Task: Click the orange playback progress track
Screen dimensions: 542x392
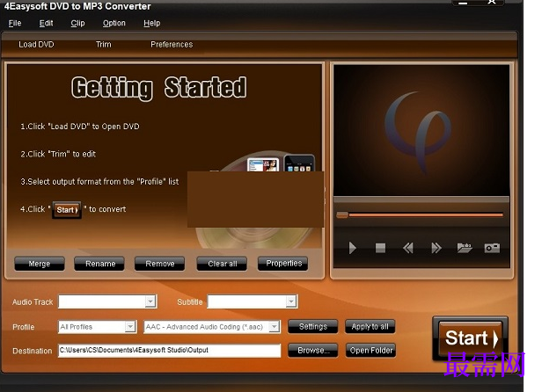Action: (x=426, y=215)
